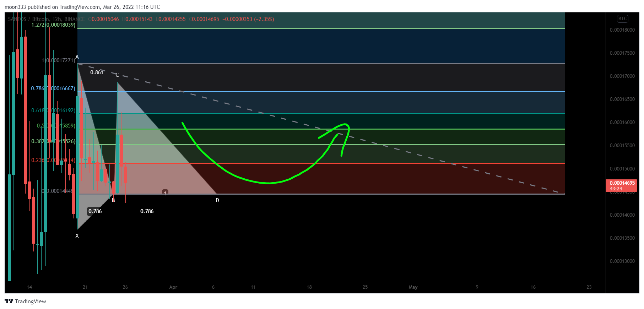Click the price axis value 0.00018000

click(x=622, y=30)
